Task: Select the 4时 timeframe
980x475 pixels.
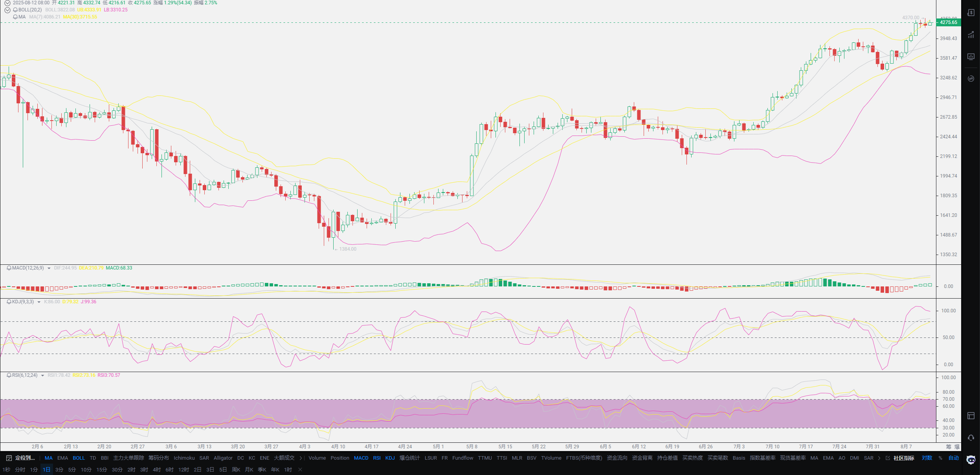Action: coord(157,469)
